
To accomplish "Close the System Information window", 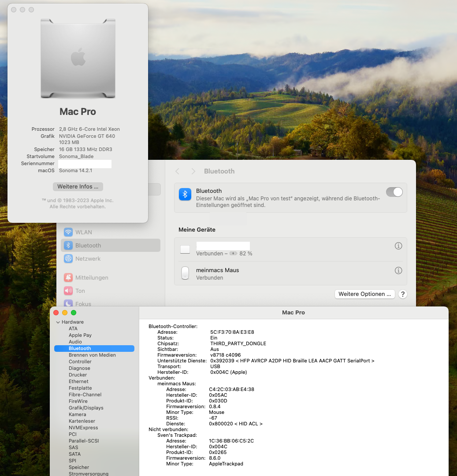I will [56, 313].
